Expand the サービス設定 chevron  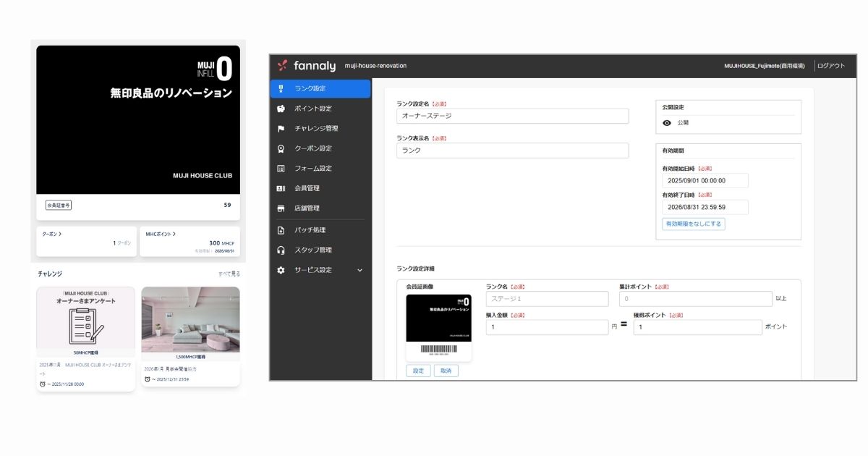360,270
